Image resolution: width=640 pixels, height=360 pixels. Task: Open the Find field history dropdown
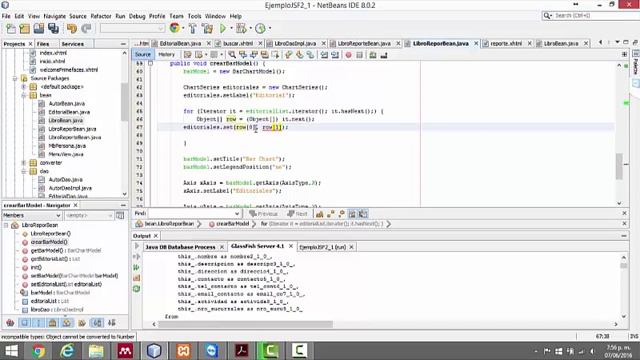click(237, 214)
